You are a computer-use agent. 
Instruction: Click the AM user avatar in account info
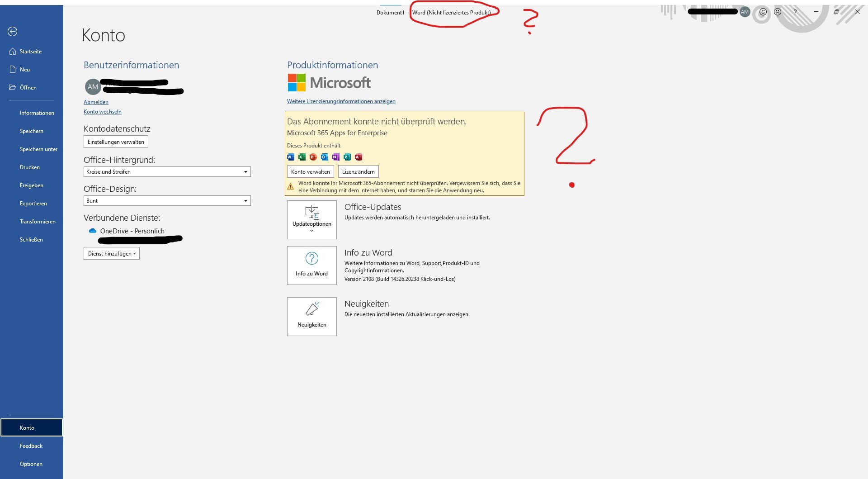93,87
